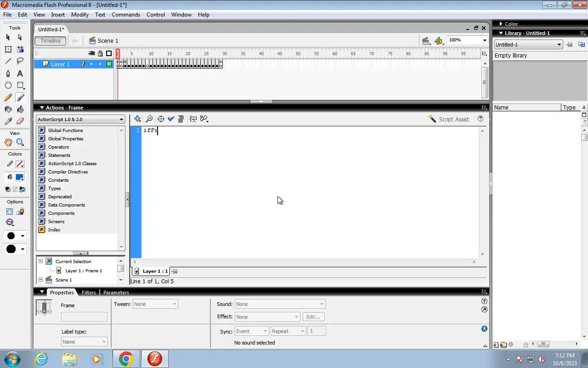
Task: Pin the Layer 1 : 1 script tab
Action: click(175, 271)
